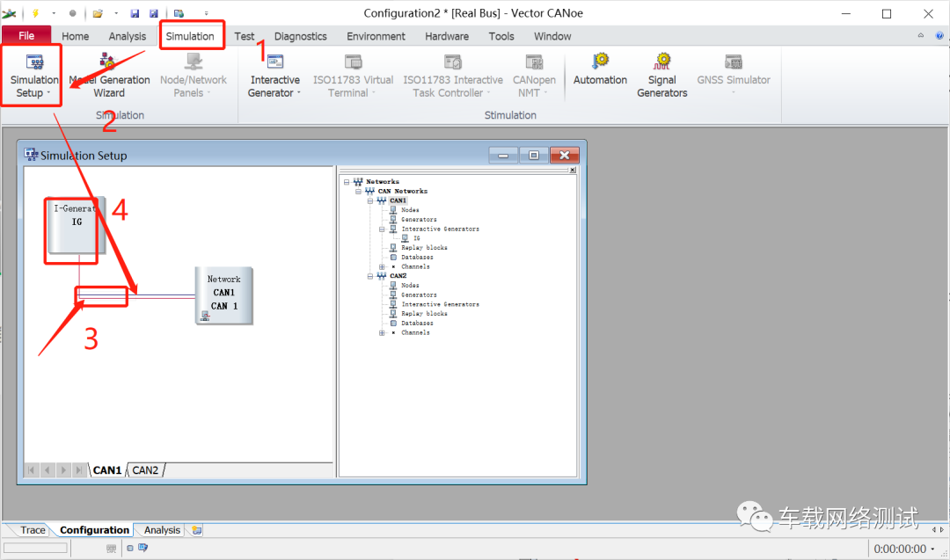
Task: Collapse the CAN2 tree node
Action: pos(370,276)
